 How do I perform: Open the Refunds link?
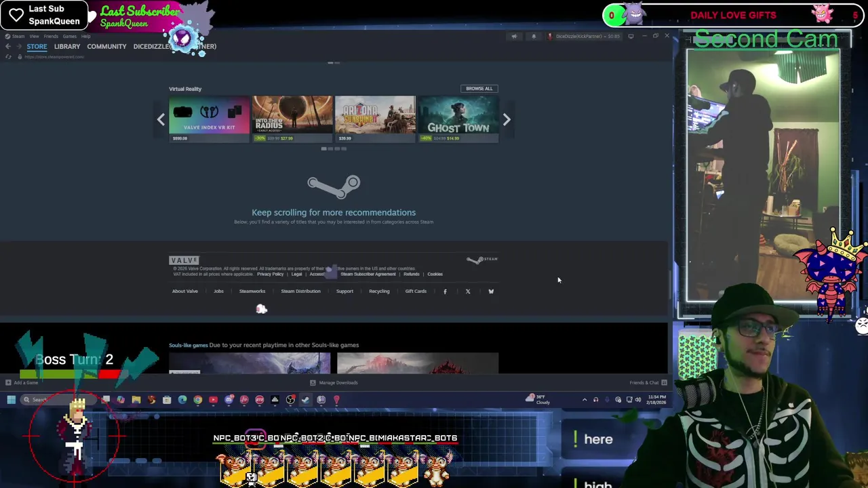pyautogui.click(x=411, y=274)
